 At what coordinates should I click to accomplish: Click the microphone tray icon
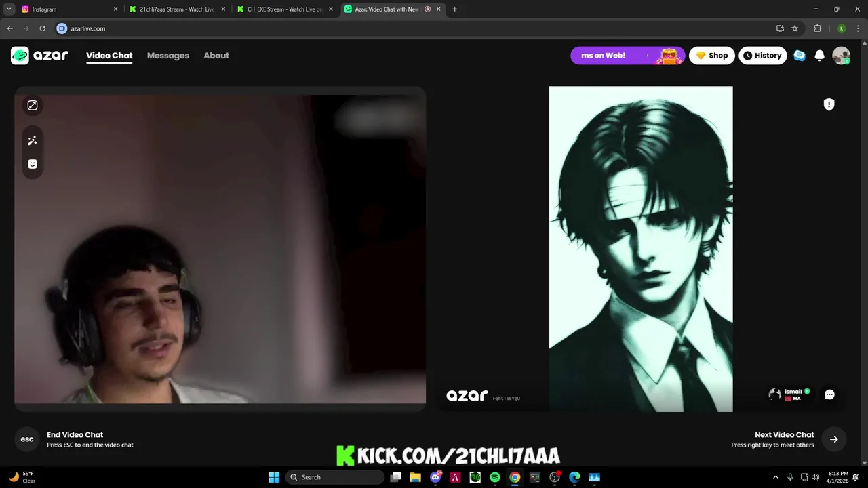(790, 477)
